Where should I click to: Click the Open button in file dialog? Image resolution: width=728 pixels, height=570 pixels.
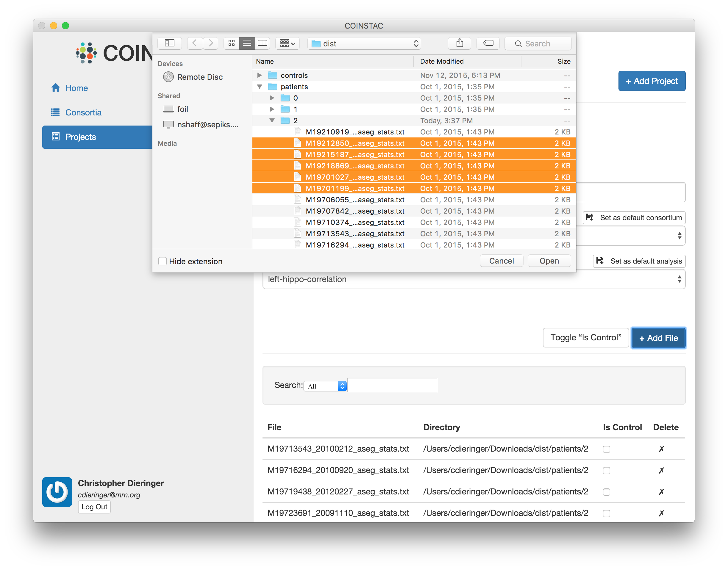tap(549, 261)
